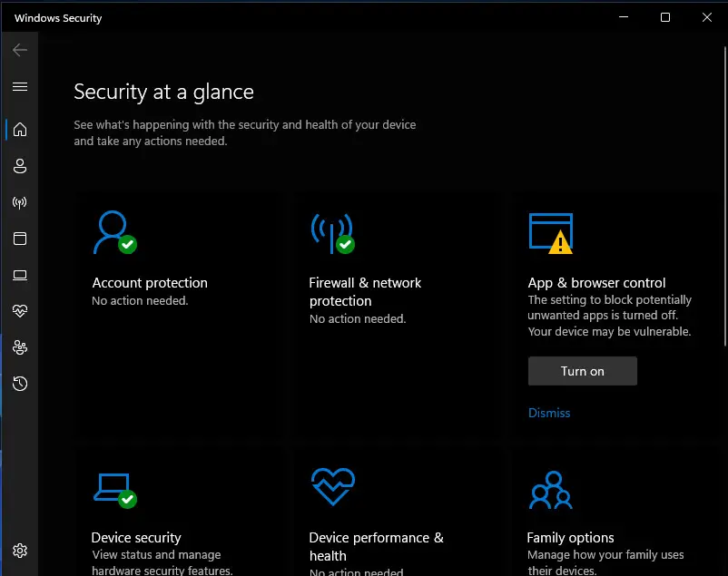Open Device performance & health sidebar heart icon
This screenshot has height=576, width=728.
coord(20,311)
